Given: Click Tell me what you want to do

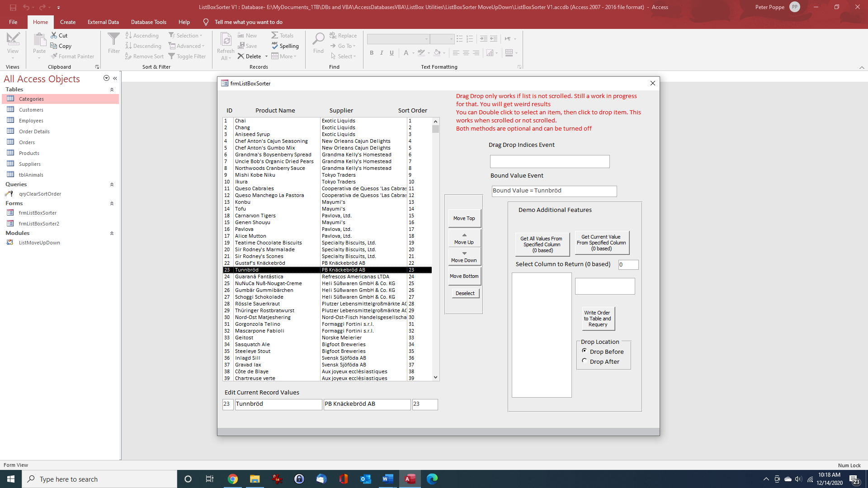Looking at the screenshot, I should point(248,22).
